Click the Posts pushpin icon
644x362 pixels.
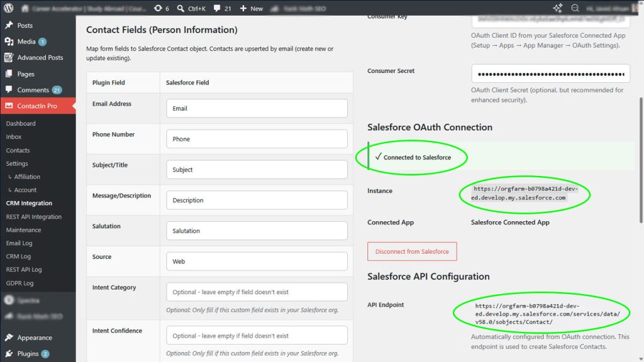pyautogui.click(x=9, y=25)
